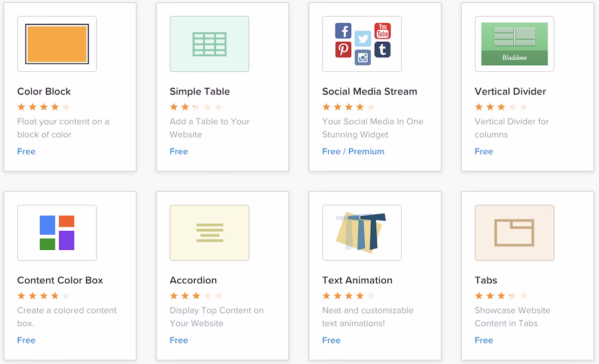Click the Simple Table star rating
The width and height of the screenshot is (599, 364).
196,107
